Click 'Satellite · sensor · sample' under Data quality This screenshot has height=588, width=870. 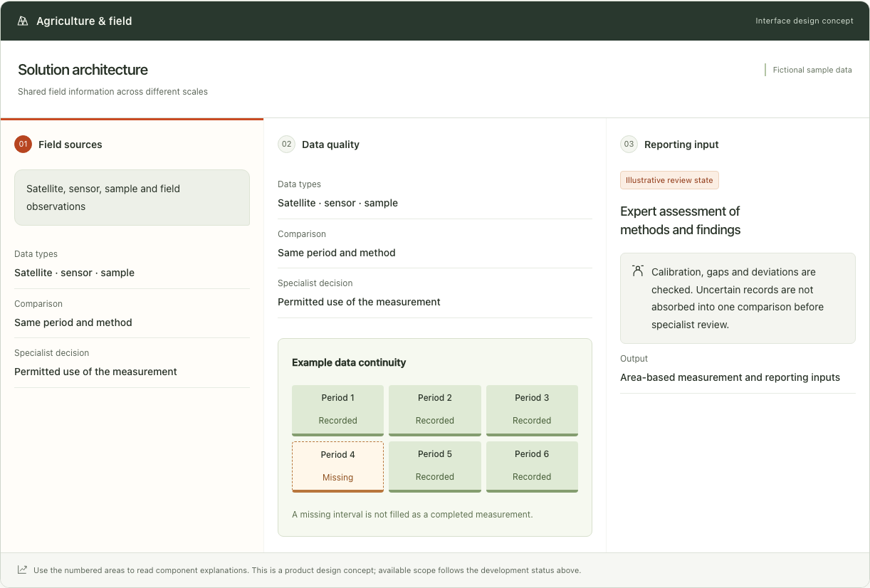point(337,203)
